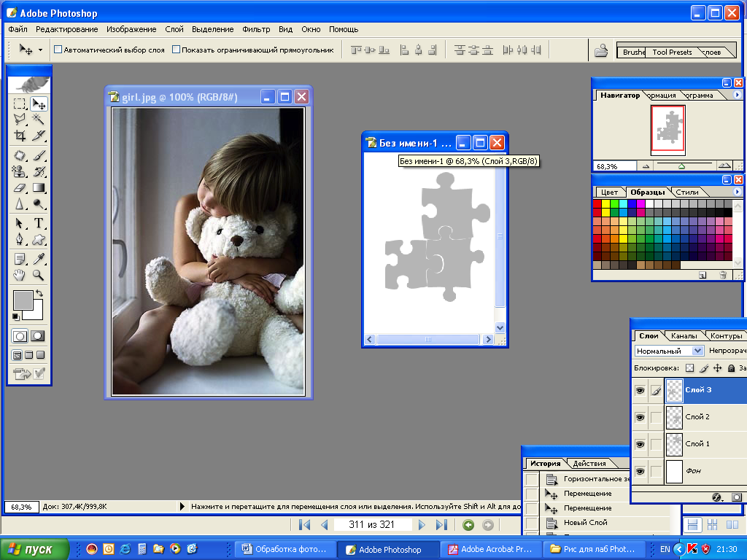747x560 pixels.
Task: Select the Lasso tool
Action: 20,119
